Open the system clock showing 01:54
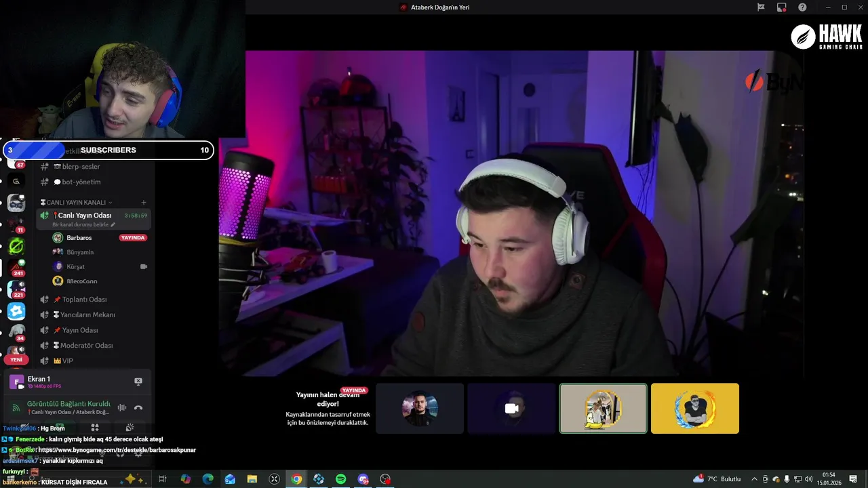The height and width of the screenshot is (488, 868). pyautogui.click(x=829, y=479)
